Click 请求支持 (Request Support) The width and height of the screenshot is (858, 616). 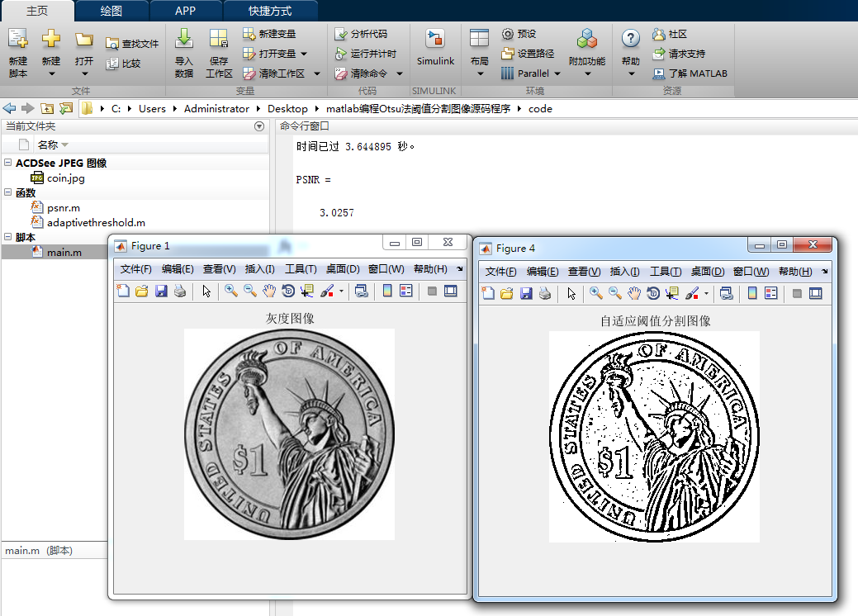pos(679,54)
